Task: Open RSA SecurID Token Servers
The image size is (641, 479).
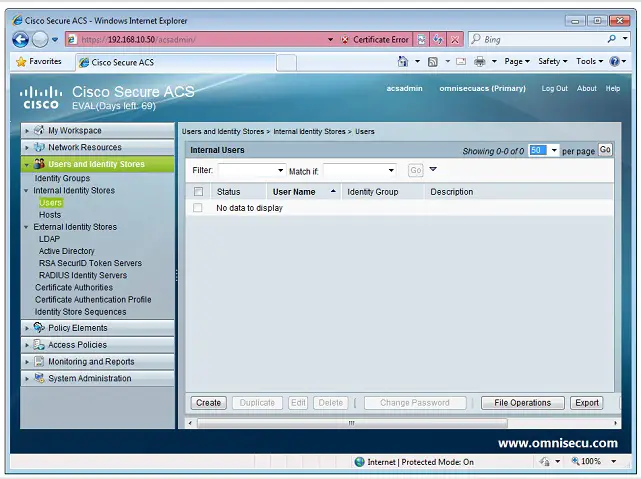Action: point(90,263)
